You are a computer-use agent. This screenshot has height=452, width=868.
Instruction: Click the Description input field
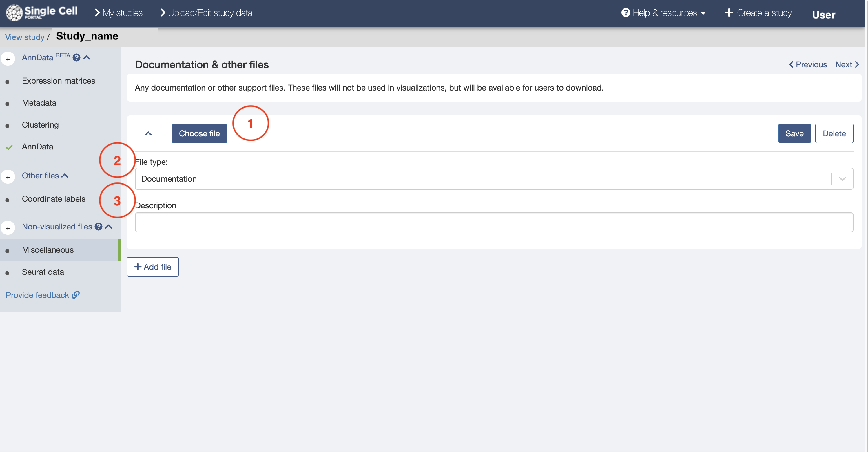tap(494, 222)
